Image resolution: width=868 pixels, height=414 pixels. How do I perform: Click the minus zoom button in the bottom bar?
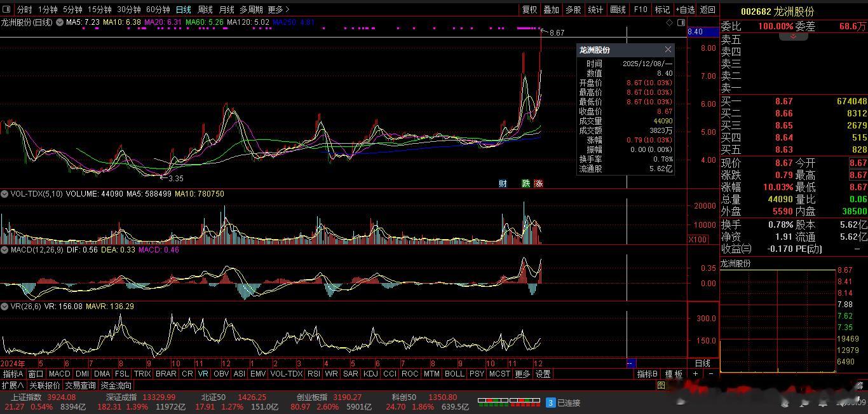(x=710, y=374)
